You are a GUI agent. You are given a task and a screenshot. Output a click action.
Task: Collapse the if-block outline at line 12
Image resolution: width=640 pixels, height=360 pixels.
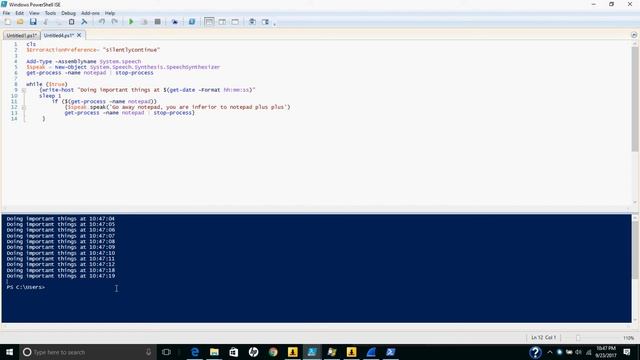[24, 107]
